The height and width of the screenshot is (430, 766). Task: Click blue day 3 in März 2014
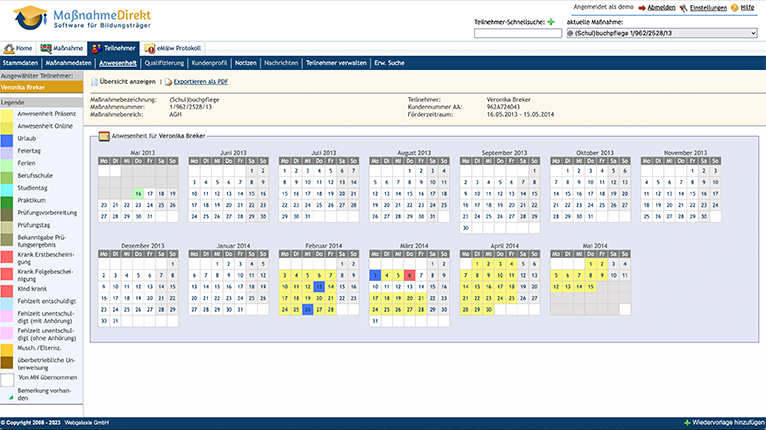click(375, 276)
